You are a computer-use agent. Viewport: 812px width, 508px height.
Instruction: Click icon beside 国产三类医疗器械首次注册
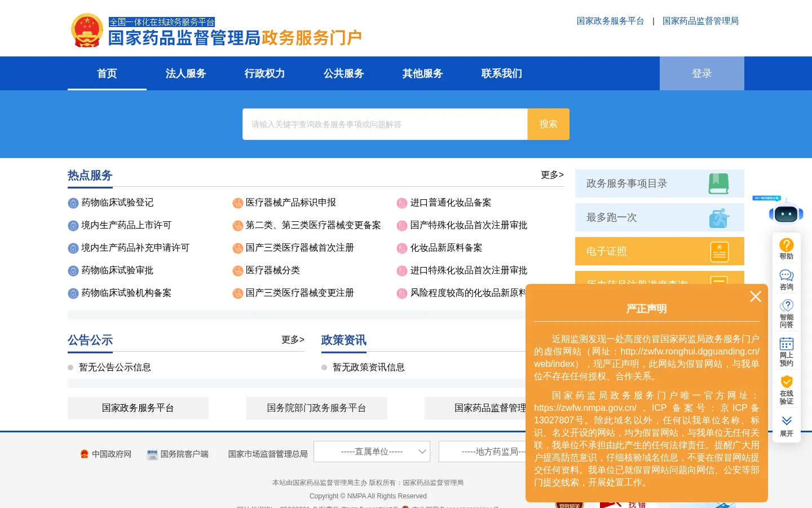[238, 248]
